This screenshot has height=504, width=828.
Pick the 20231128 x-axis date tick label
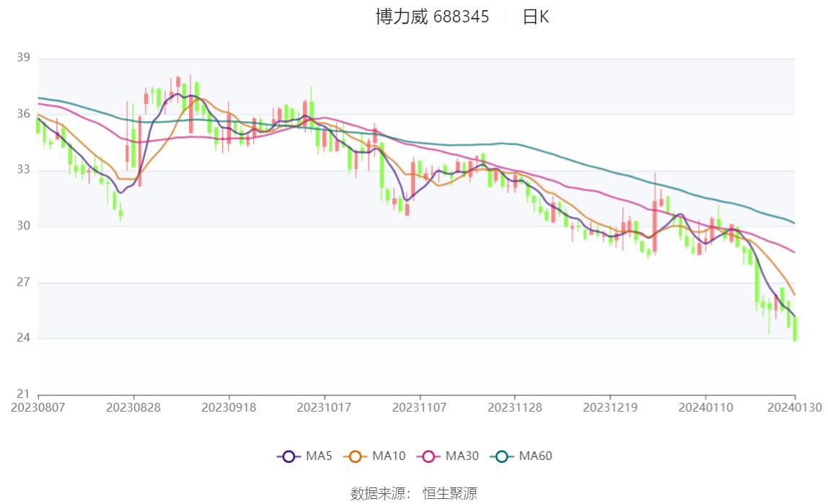(515, 407)
